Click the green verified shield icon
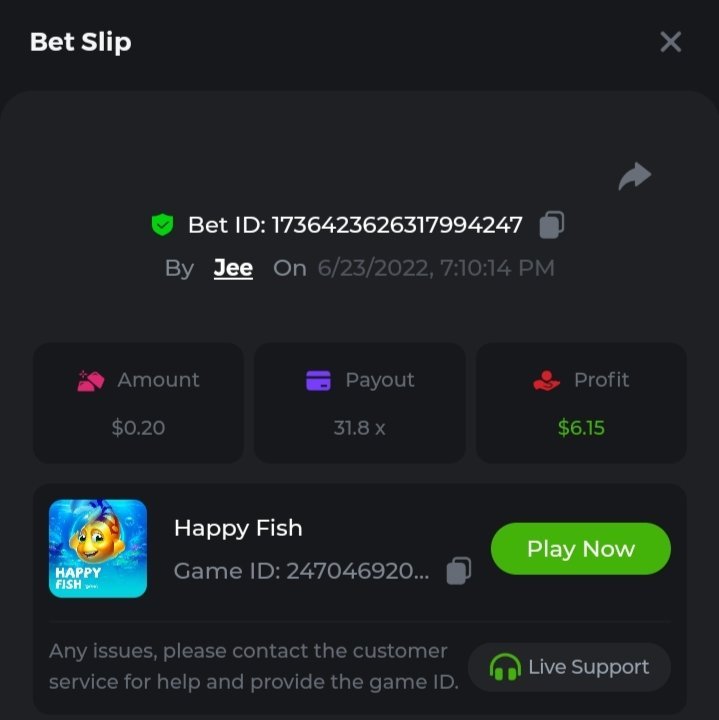 click(162, 225)
